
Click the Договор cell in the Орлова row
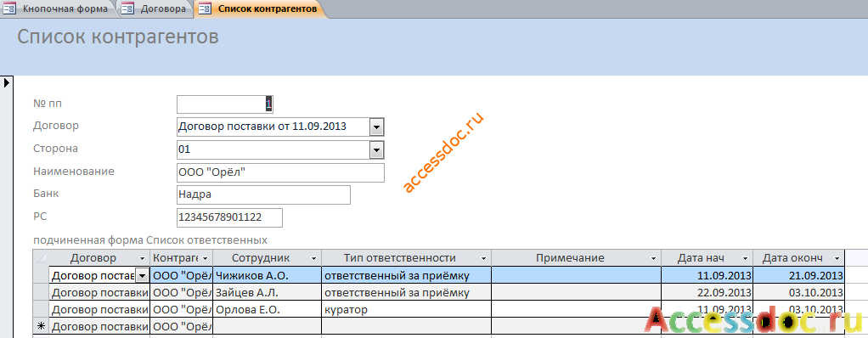99,309
